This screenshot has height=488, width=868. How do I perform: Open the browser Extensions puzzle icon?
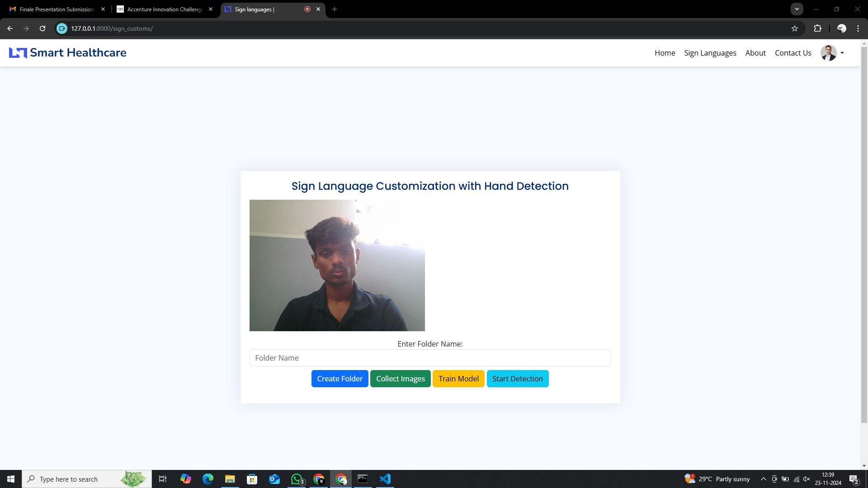(x=817, y=28)
